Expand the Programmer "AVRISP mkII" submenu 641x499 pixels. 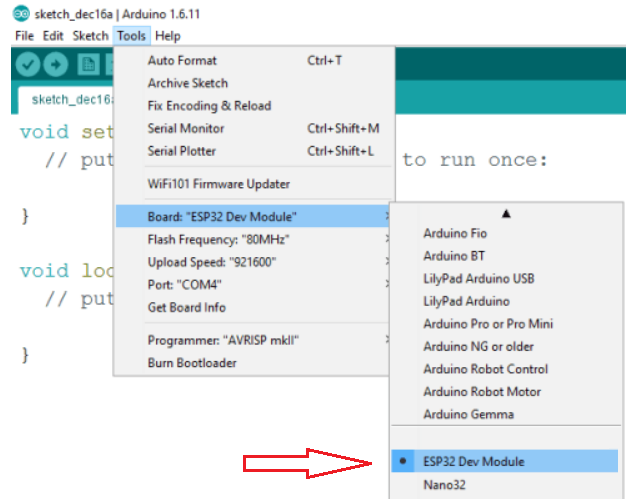(x=253, y=340)
